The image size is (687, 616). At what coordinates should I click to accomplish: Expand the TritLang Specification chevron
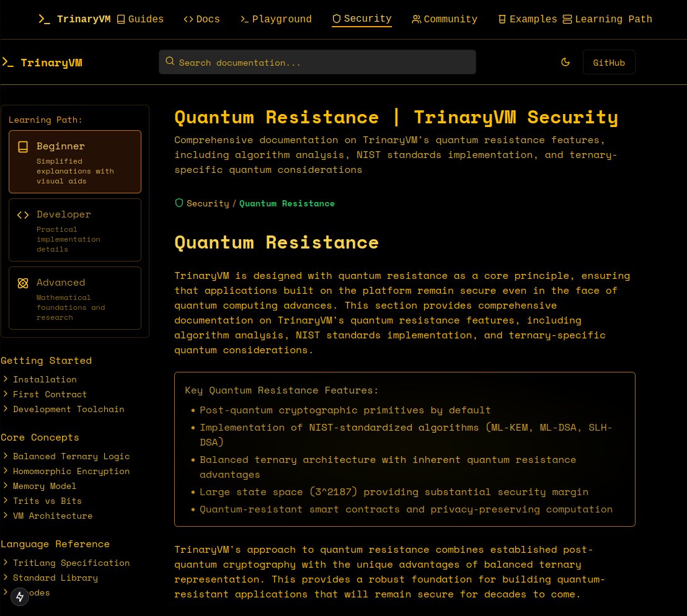pos(5,562)
